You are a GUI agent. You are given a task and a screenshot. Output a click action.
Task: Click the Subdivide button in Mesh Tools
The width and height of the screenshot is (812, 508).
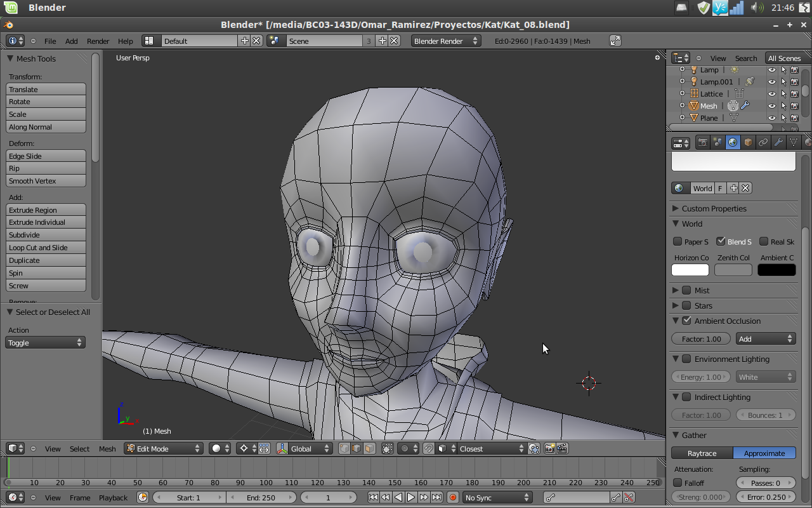click(x=46, y=235)
